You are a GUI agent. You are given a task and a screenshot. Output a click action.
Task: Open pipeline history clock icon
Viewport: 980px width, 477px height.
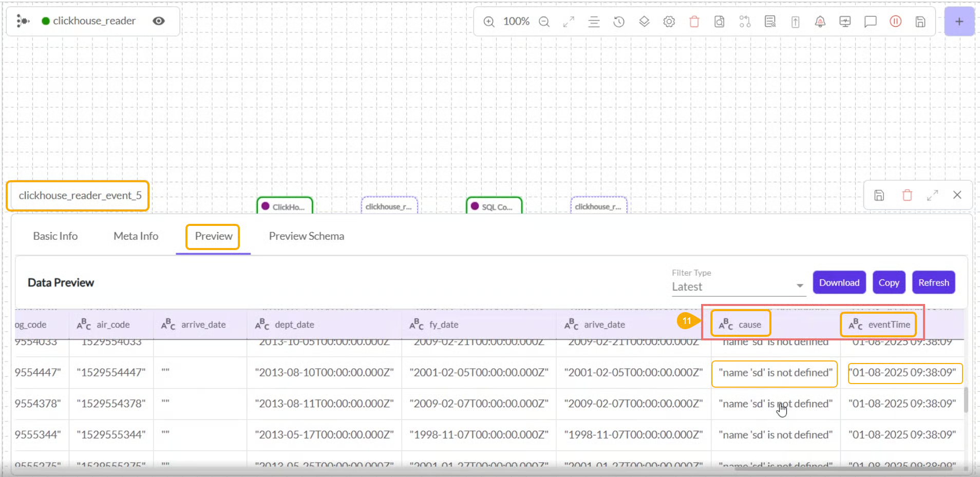[619, 22]
